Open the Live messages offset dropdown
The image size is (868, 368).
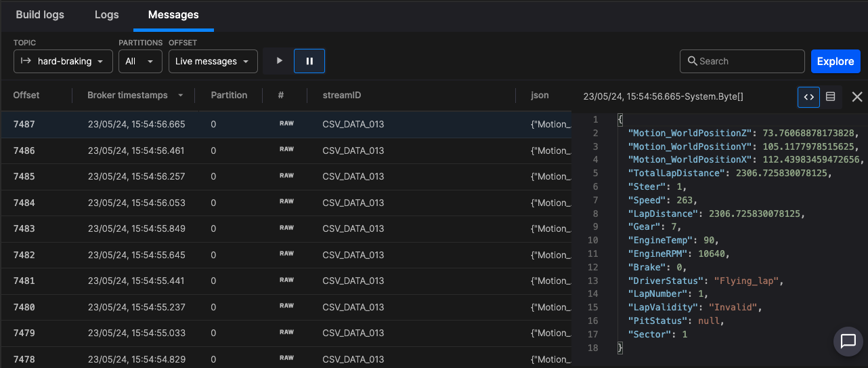(213, 61)
